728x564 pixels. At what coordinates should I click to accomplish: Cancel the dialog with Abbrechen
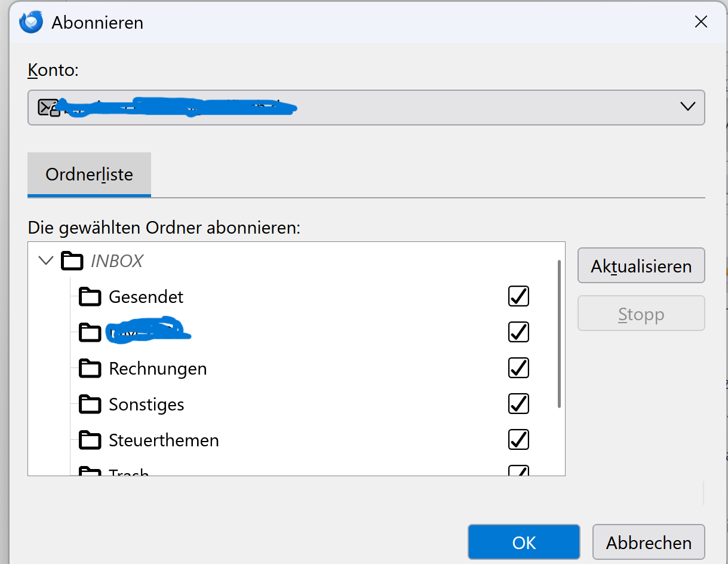[649, 542]
